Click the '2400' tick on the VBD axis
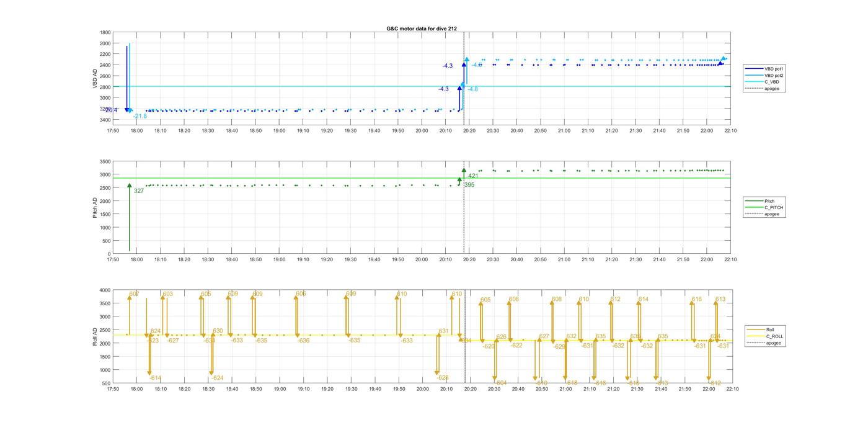 (x=105, y=65)
